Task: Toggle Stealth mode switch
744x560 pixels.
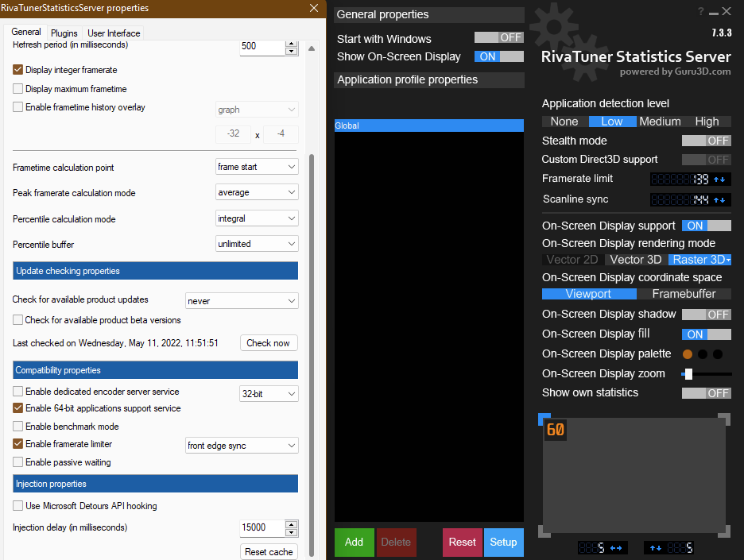Action: click(706, 141)
